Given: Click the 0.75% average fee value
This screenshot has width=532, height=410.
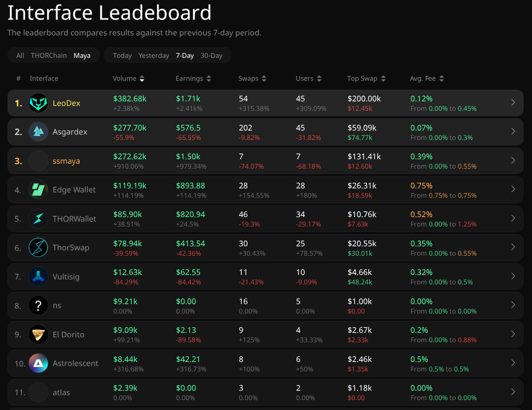Looking at the screenshot, I should (x=421, y=186).
